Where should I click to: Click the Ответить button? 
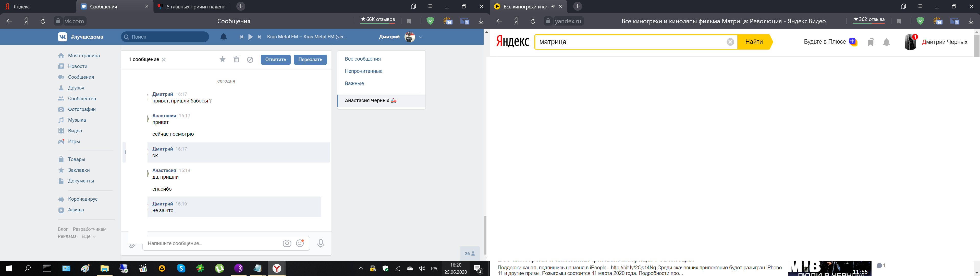pos(275,60)
